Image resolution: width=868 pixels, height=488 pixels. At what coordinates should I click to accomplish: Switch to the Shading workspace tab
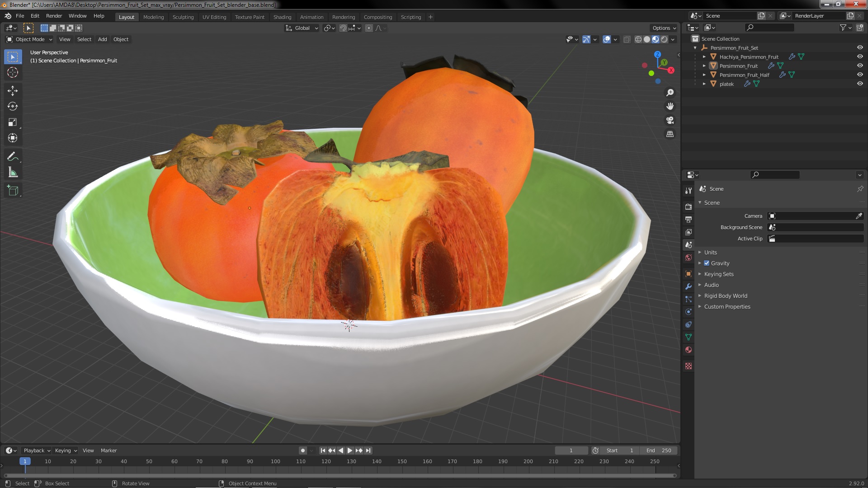point(282,17)
